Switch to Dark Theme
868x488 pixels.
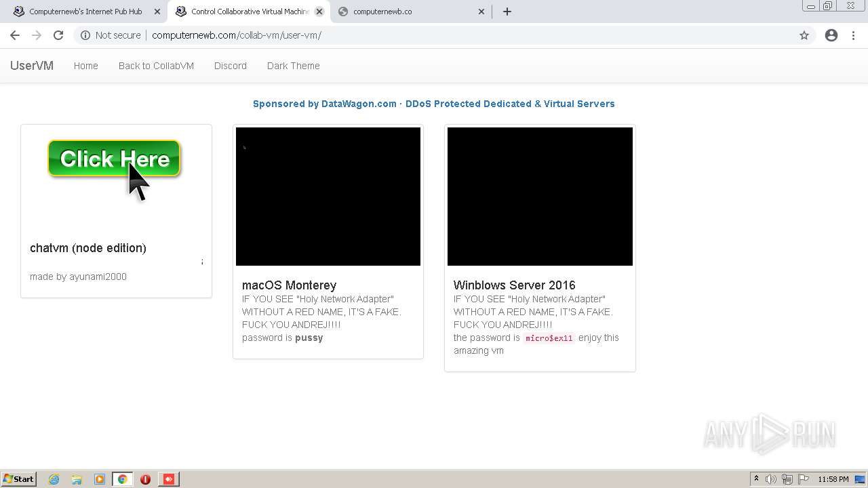coord(293,66)
